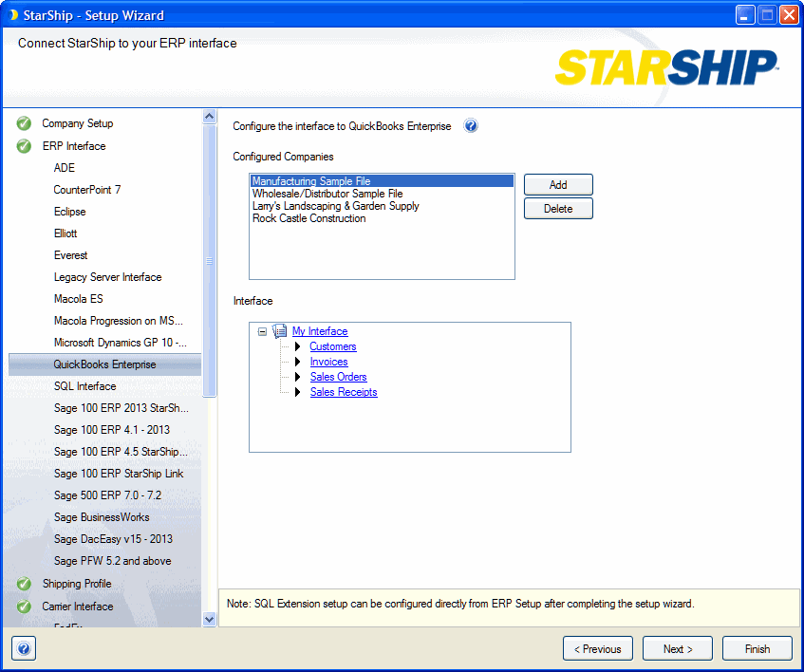Click the sidebar scrollbar thumb
Viewport: 804px width, 672px height.
tap(209, 261)
